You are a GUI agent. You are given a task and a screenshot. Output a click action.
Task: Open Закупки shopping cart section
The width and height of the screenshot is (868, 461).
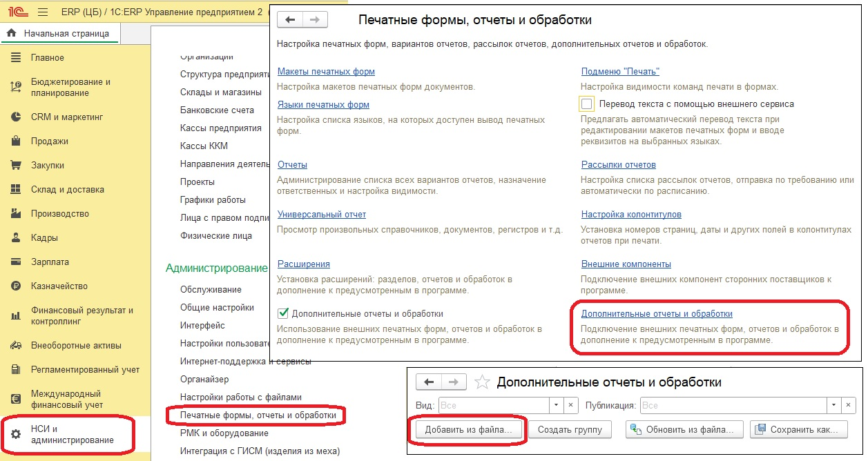pyautogui.click(x=47, y=166)
